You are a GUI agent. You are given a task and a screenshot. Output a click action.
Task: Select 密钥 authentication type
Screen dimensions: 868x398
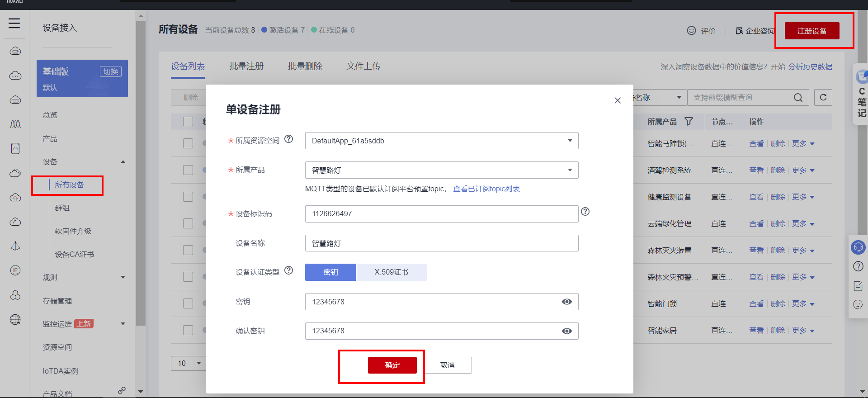(330, 272)
